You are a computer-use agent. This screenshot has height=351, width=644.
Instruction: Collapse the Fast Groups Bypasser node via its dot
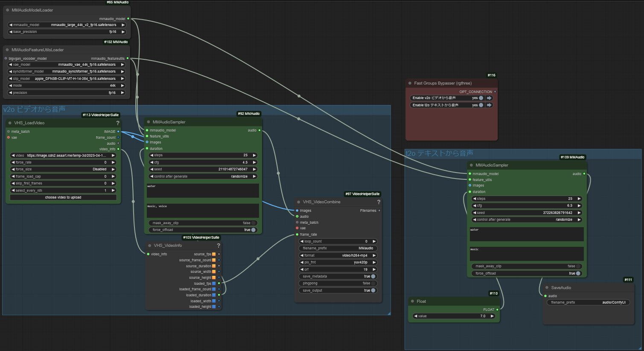coord(410,83)
